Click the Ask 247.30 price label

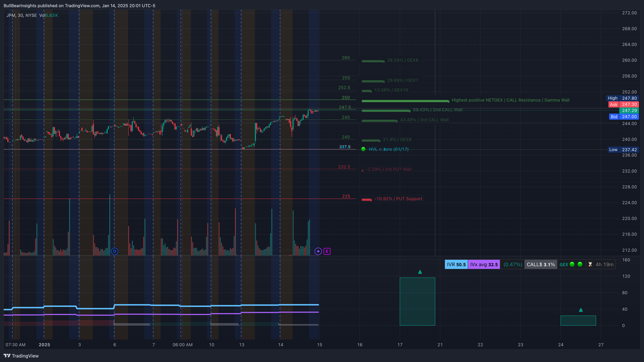coord(624,104)
